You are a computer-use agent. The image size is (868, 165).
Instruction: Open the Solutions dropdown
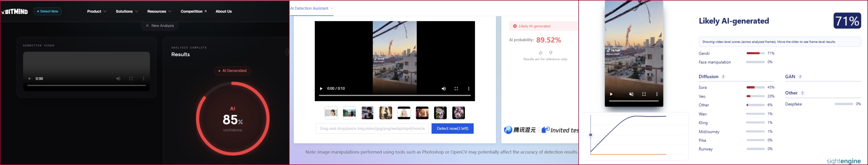pos(127,11)
